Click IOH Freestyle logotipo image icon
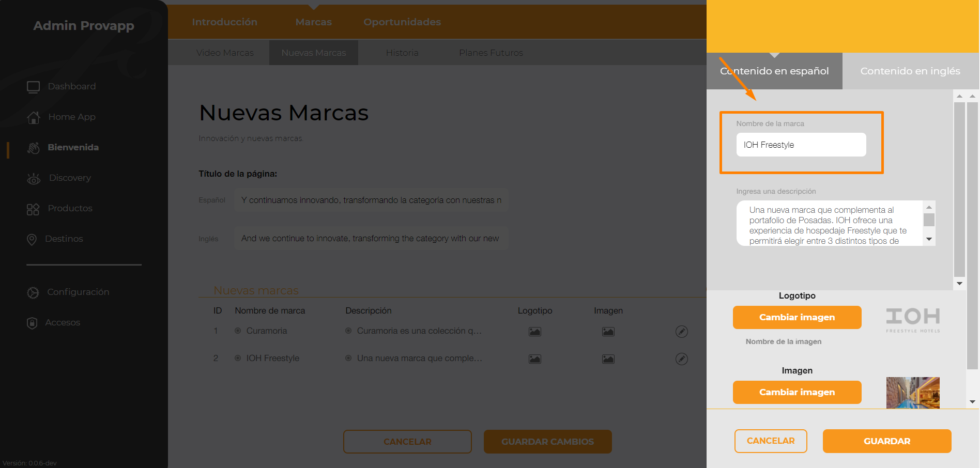Image resolution: width=980 pixels, height=468 pixels. [535, 359]
